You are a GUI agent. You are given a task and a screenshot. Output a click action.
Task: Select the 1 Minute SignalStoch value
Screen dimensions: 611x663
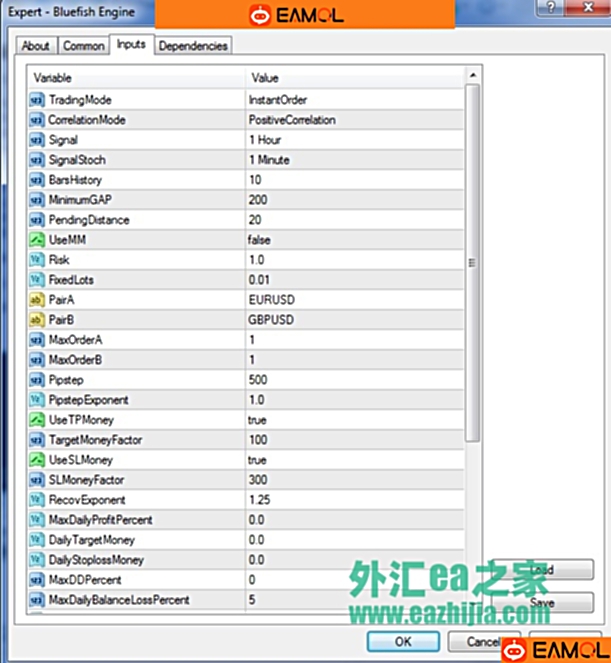(269, 160)
